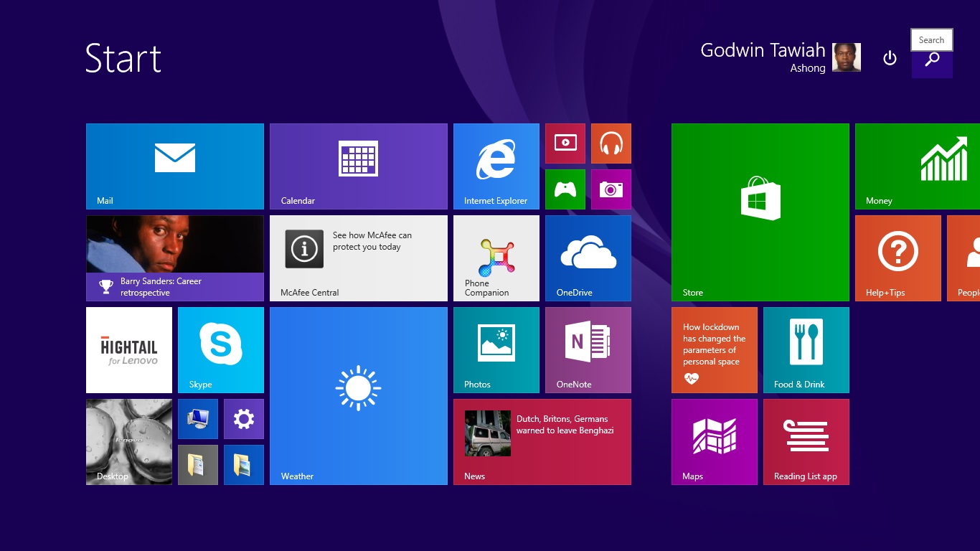Open the OneDrive tile
The image size is (980, 551).
(588, 258)
